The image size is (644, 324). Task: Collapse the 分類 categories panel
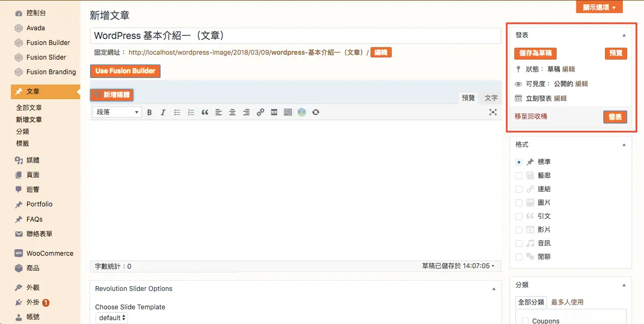[x=624, y=285]
